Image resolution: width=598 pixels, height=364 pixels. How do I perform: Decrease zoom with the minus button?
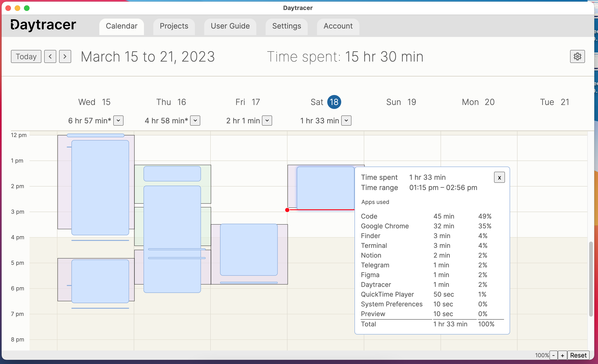click(x=553, y=355)
